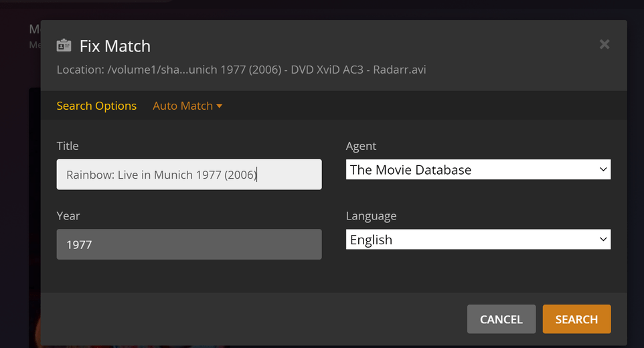Click the chevron arrow on the Language selector
Image resolution: width=644 pixels, height=348 pixels.
tap(603, 240)
